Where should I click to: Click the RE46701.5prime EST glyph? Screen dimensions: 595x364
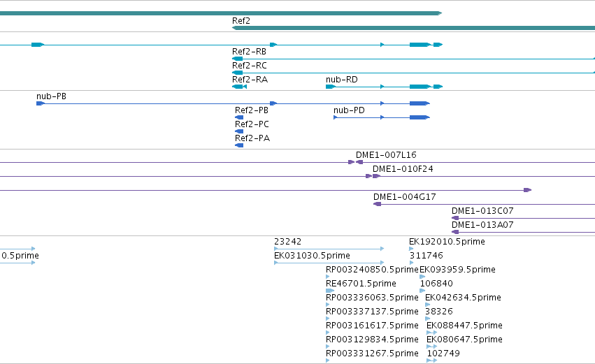click(x=330, y=291)
